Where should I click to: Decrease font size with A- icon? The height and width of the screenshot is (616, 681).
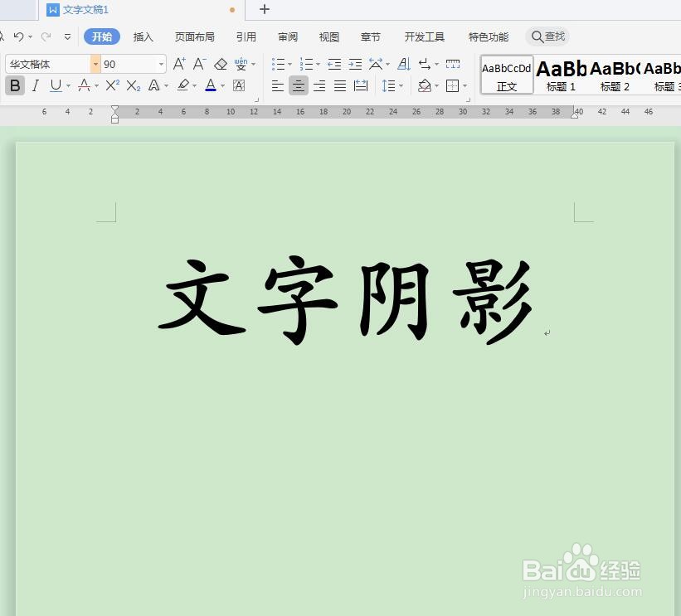click(x=199, y=64)
